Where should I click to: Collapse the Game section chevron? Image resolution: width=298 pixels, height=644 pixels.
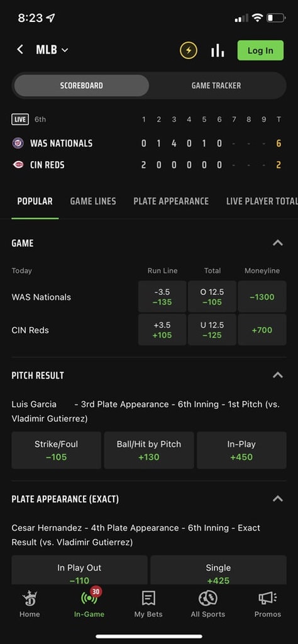coord(278,243)
